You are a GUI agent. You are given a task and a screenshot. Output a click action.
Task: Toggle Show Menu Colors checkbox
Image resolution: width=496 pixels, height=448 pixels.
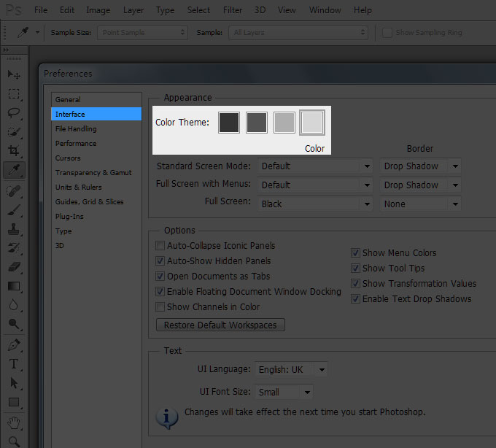tap(355, 252)
